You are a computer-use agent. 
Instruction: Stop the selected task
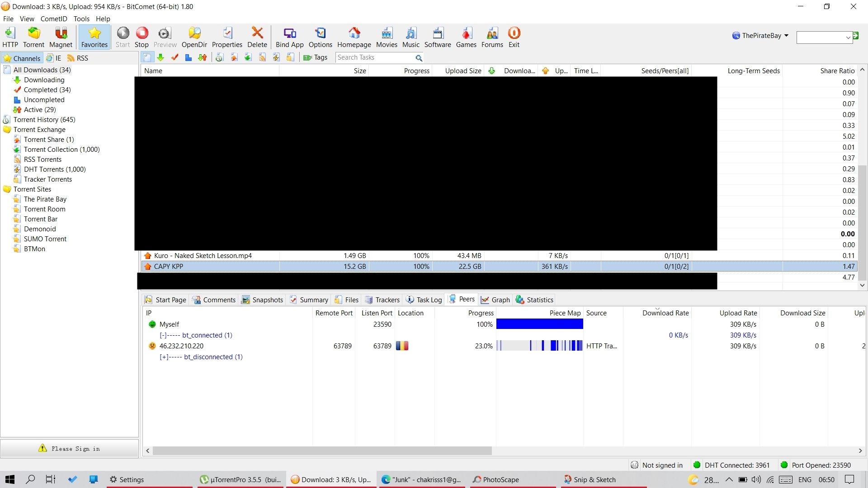tap(142, 37)
